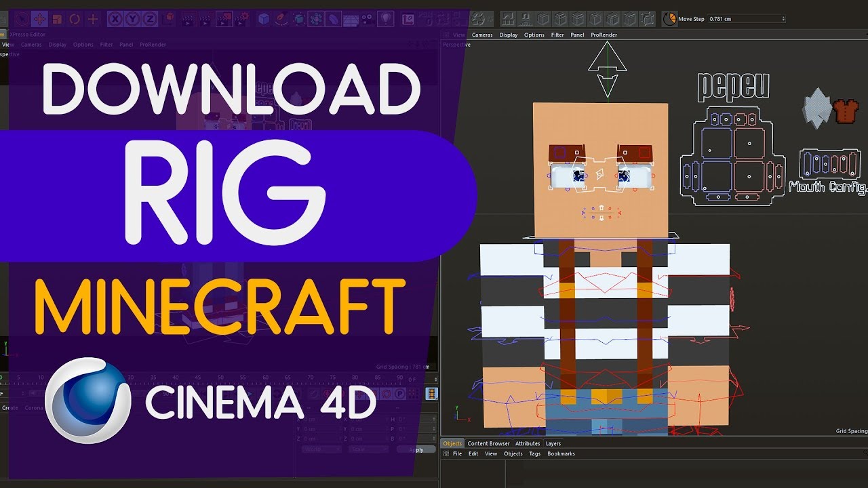The width and height of the screenshot is (868, 488).
Task: Click the orange Move Step quantize icon
Action: pos(669,19)
